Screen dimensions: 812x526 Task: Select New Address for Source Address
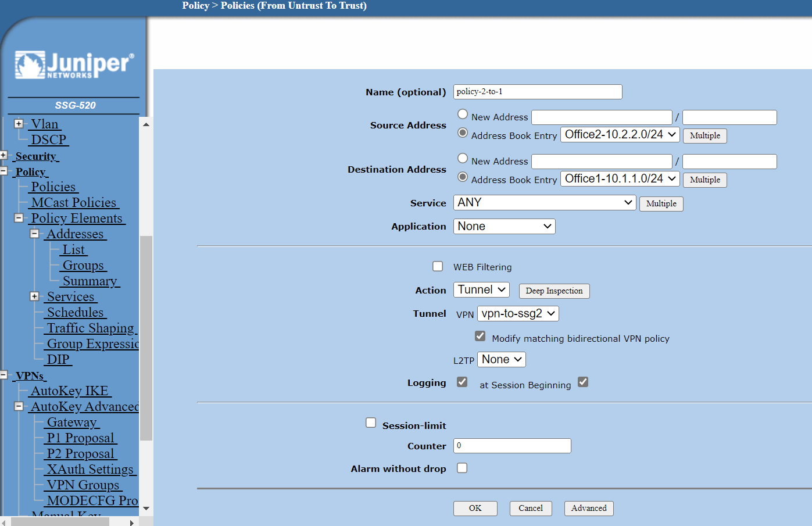click(463, 113)
